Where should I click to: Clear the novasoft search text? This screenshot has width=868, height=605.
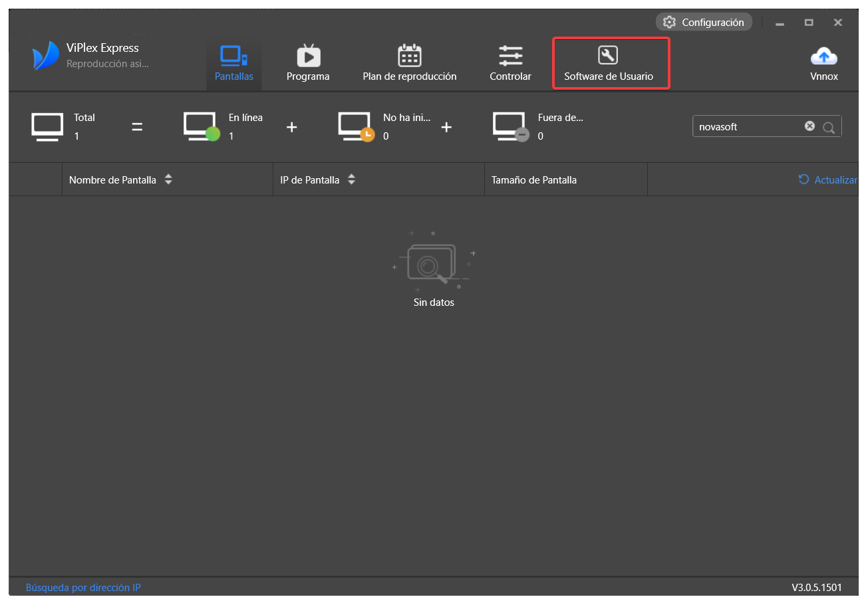809,126
